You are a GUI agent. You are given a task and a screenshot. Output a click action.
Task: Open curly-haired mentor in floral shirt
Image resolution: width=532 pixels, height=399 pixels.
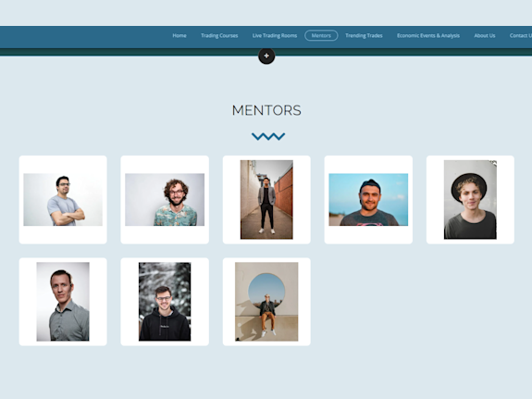pyautogui.click(x=165, y=200)
